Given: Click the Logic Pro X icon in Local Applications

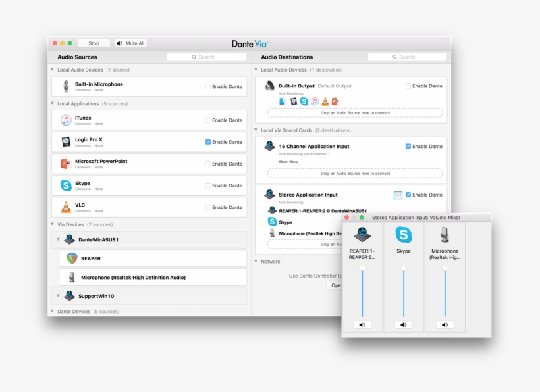Looking at the screenshot, I should [66, 142].
